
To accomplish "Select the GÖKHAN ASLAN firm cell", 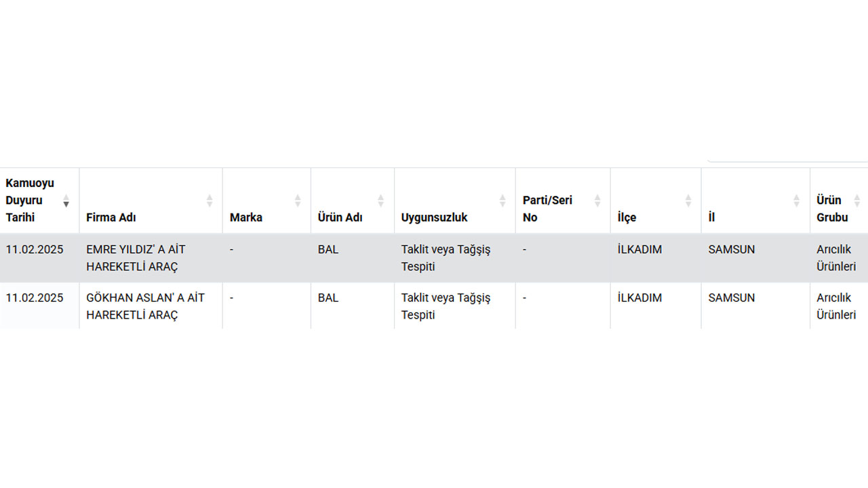I will pyautogui.click(x=144, y=306).
